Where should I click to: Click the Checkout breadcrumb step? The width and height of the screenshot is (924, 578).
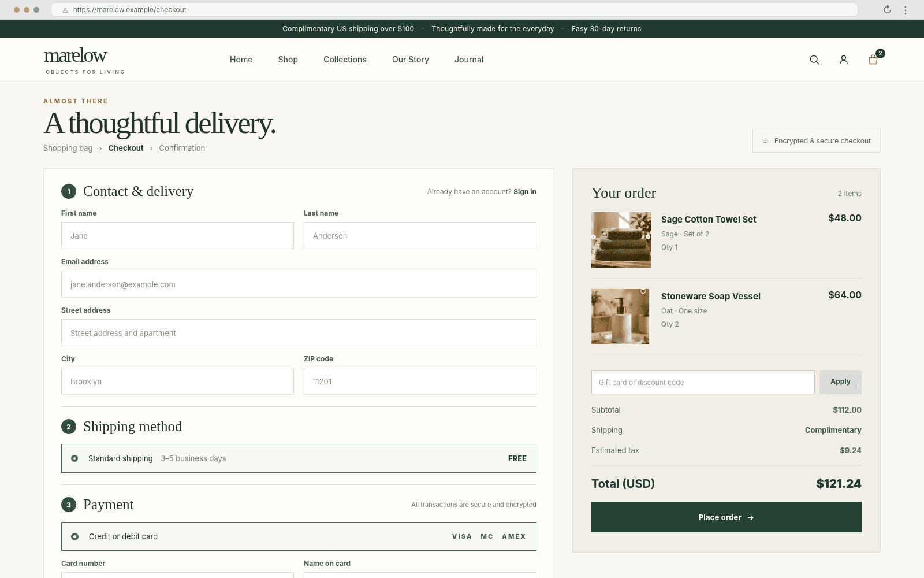pos(126,148)
